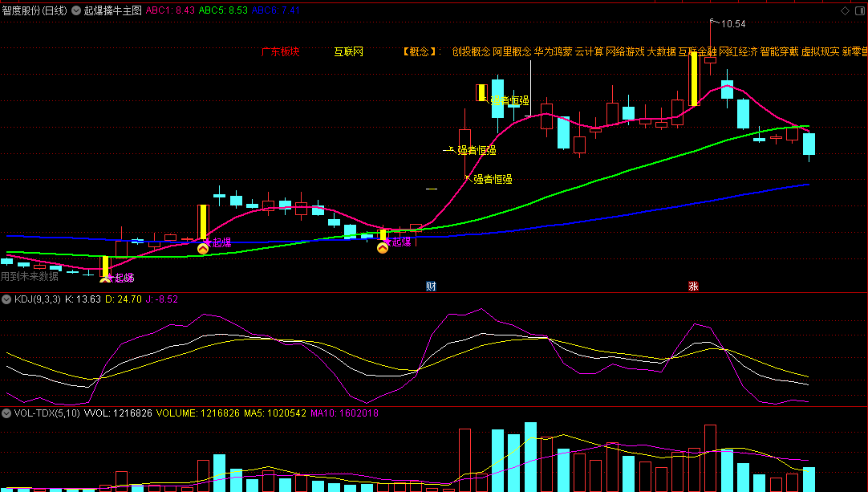868x492 pixels.
Task: Click the 起爆 label near 用到未来数据
Action: tap(124, 278)
